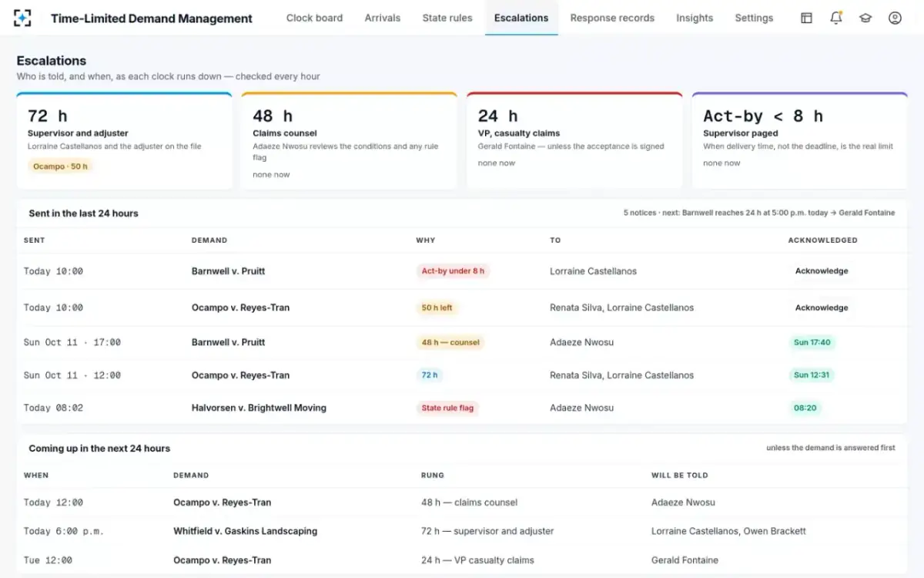Click 'Sent in the last 24 hours' heading
Image resolution: width=924 pixels, height=578 pixels.
pos(83,213)
